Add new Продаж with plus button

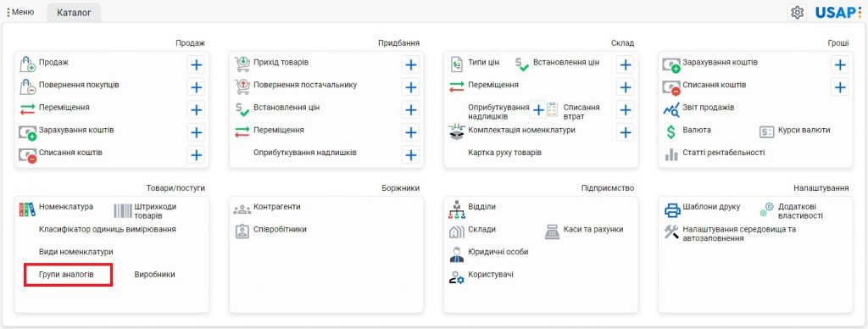click(196, 64)
